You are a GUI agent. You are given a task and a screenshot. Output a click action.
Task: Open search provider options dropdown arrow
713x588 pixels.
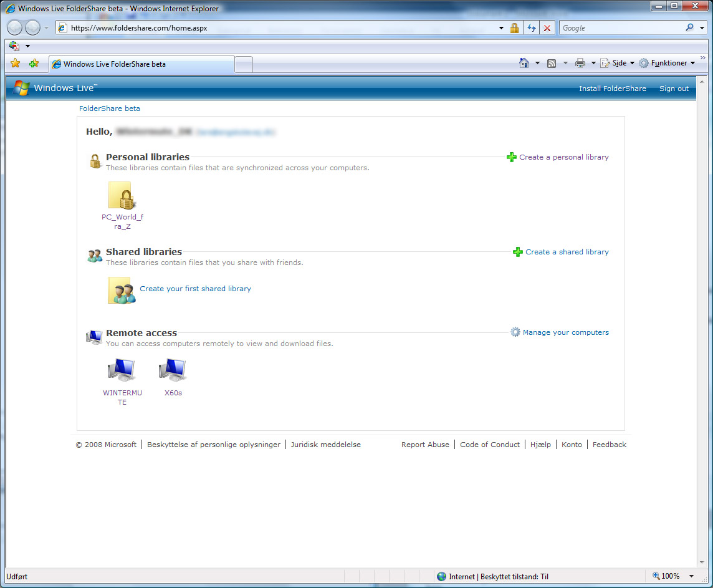point(702,28)
